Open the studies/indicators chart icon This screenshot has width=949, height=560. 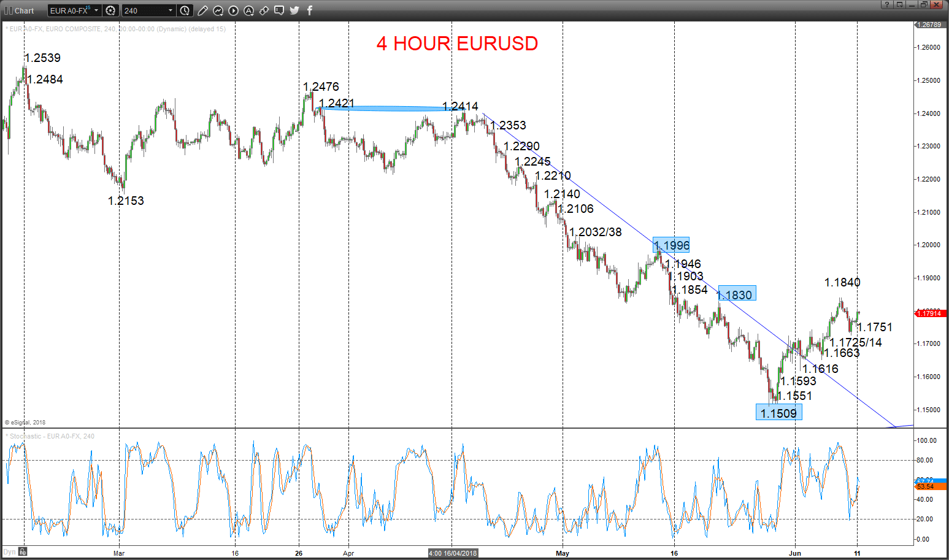coord(218,10)
